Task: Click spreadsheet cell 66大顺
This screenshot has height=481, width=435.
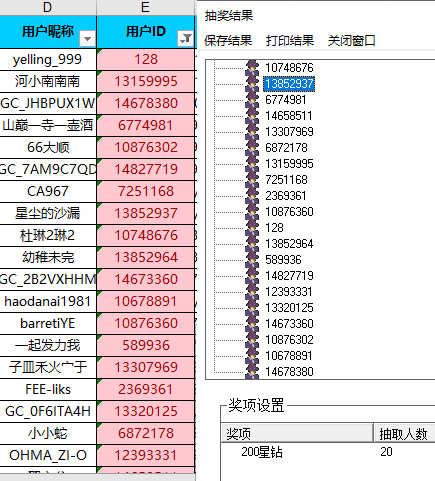Action: (48, 147)
